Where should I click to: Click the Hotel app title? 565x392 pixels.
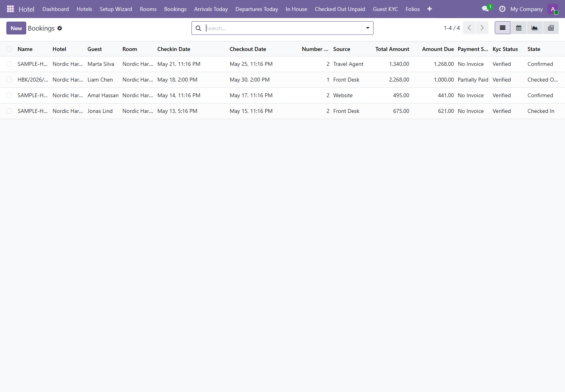click(x=27, y=9)
